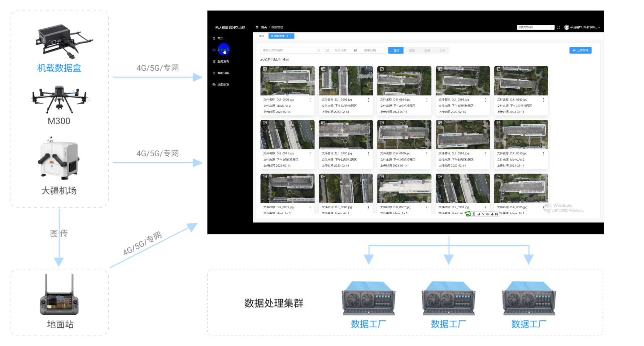Switch filter to 视频
644x346 pixels.
[411, 50]
